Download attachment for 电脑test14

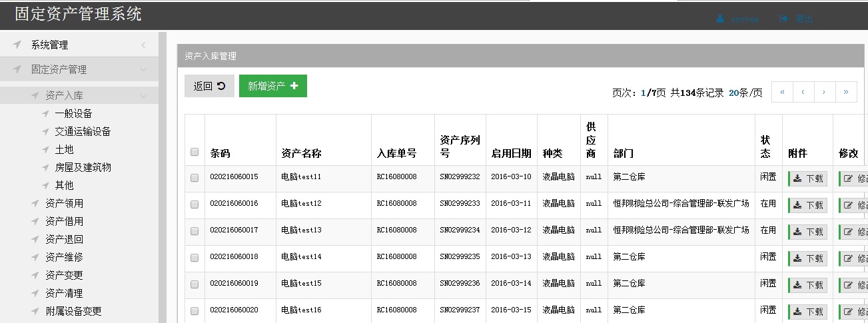(x=808, y=258)
